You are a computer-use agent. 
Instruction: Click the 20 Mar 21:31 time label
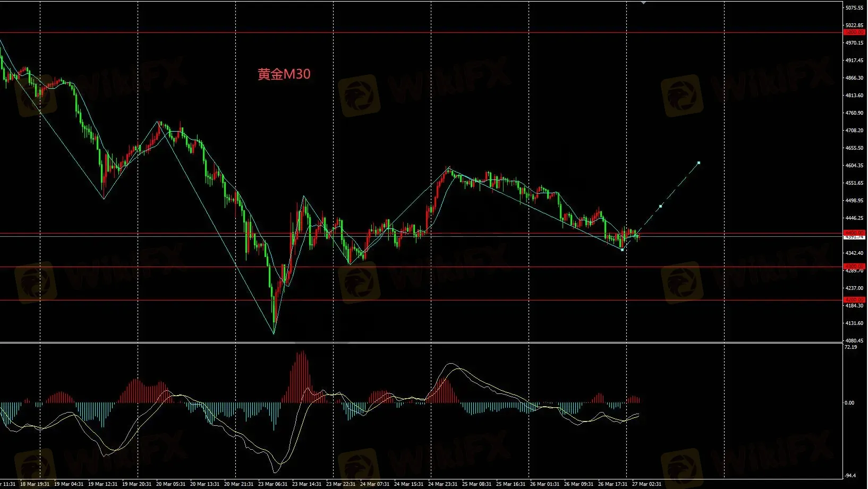(239, 484)
